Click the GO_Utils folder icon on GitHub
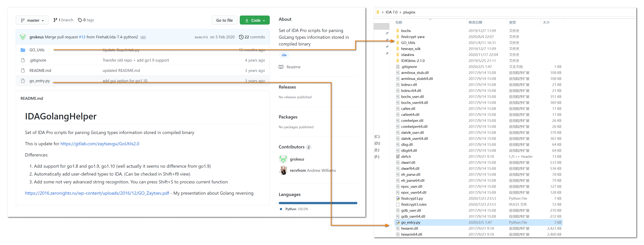The image size is (644, 245). 23,50
